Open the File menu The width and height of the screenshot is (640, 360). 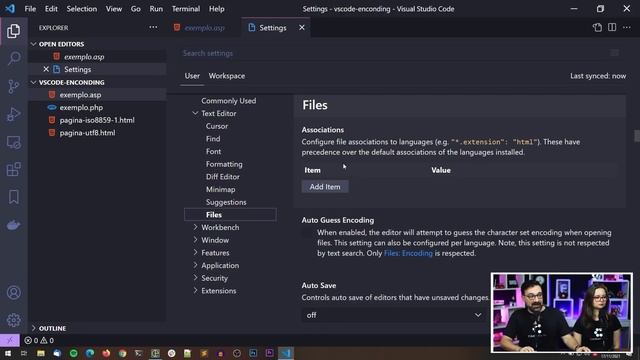coord(30,9)
